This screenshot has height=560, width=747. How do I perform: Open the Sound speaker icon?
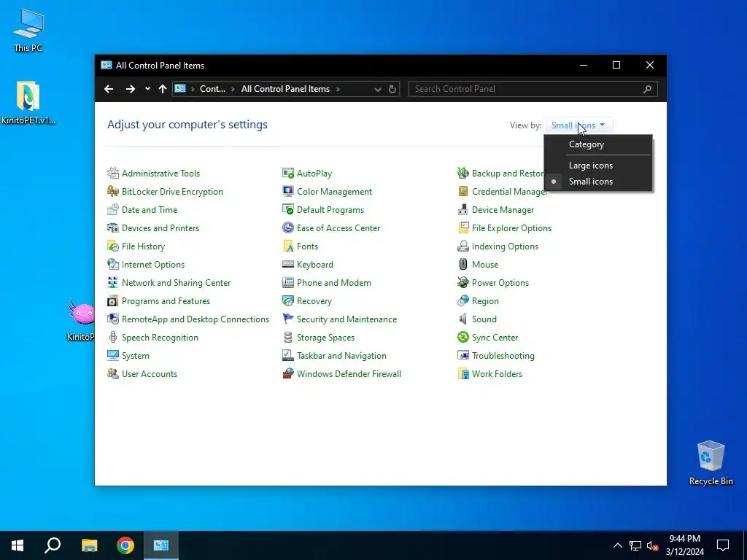(x=463, y=319)
